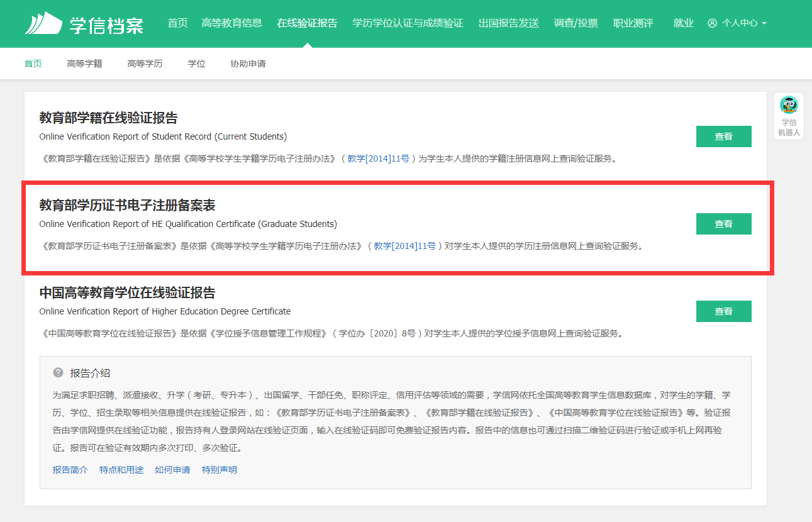This screenshot has height=522, width=812.
Task: Expand the 个人中心 dropdown arrow
Action: pyautogui.click(x=764, y=23)
